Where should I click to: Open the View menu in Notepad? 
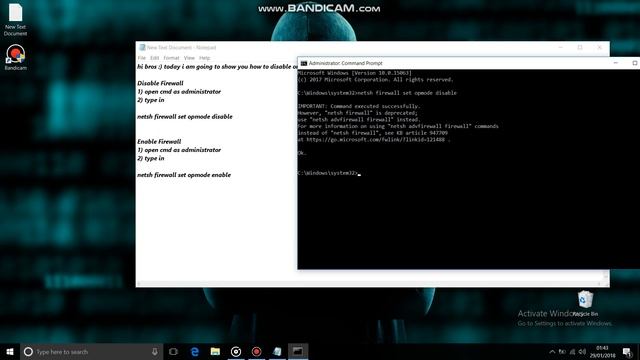pyautogui.click(x=189, y=58)
